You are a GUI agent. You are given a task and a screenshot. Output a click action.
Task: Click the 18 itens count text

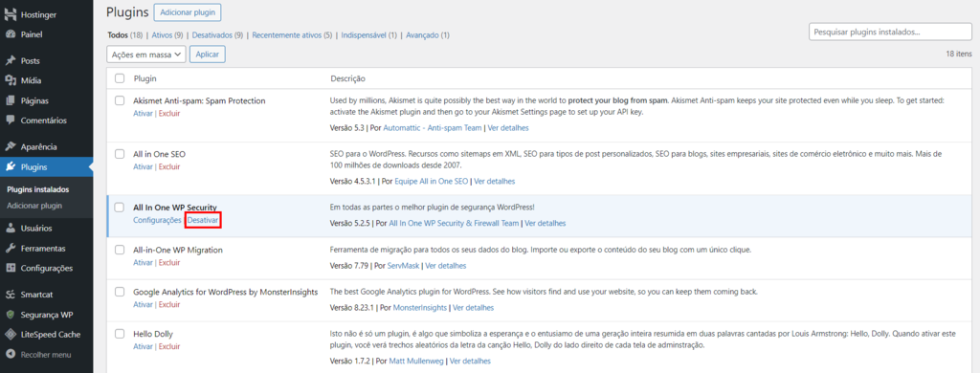click(x=959, y=55)
